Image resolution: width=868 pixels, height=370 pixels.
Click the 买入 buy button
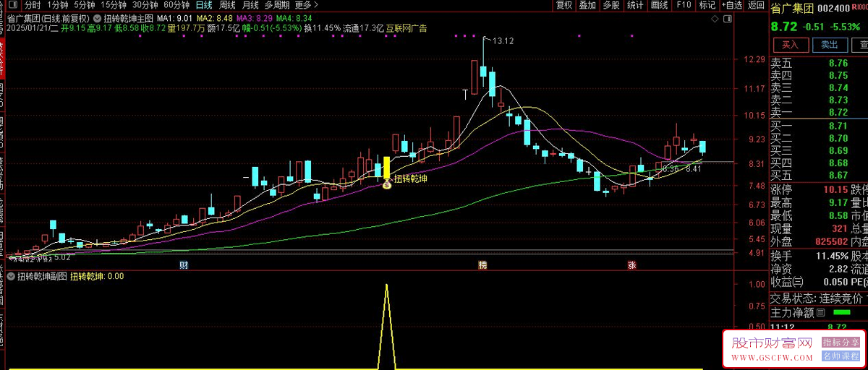(790, 46)
